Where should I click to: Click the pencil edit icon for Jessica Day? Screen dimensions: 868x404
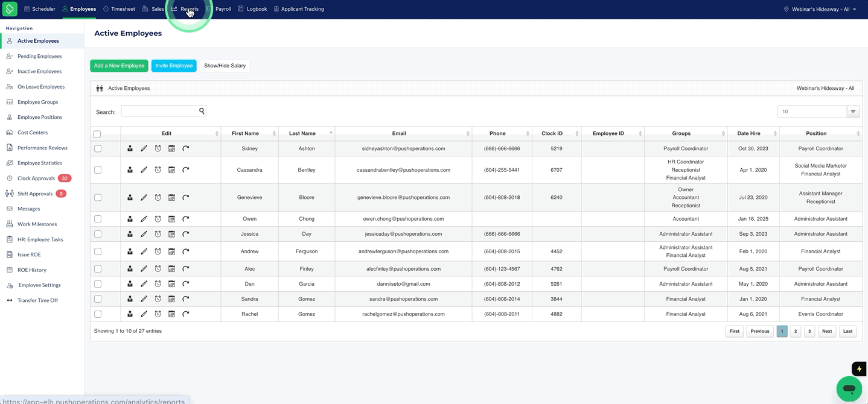(x=144, y=234)
